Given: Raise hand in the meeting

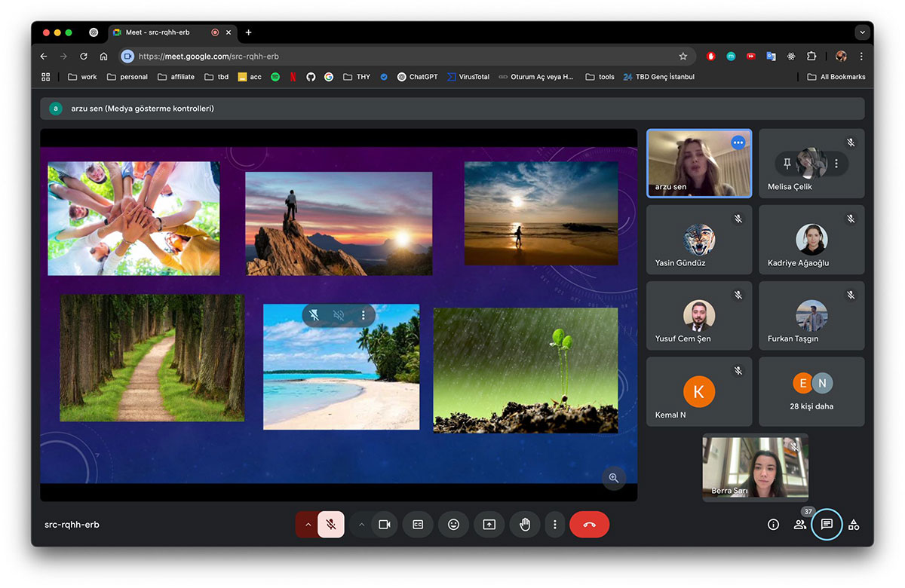Looking at the screenshot, I should point(524,525).
